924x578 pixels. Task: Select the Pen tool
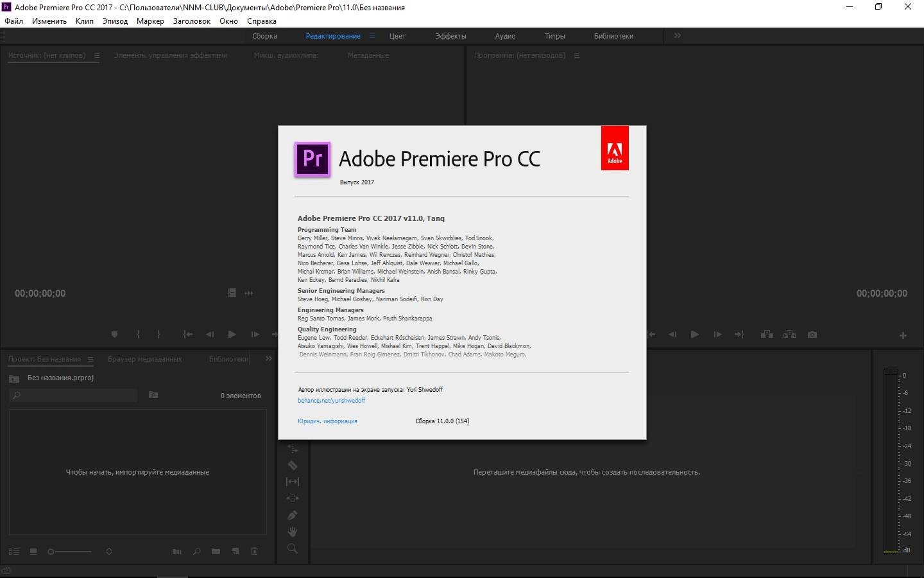tap(293, 515)
